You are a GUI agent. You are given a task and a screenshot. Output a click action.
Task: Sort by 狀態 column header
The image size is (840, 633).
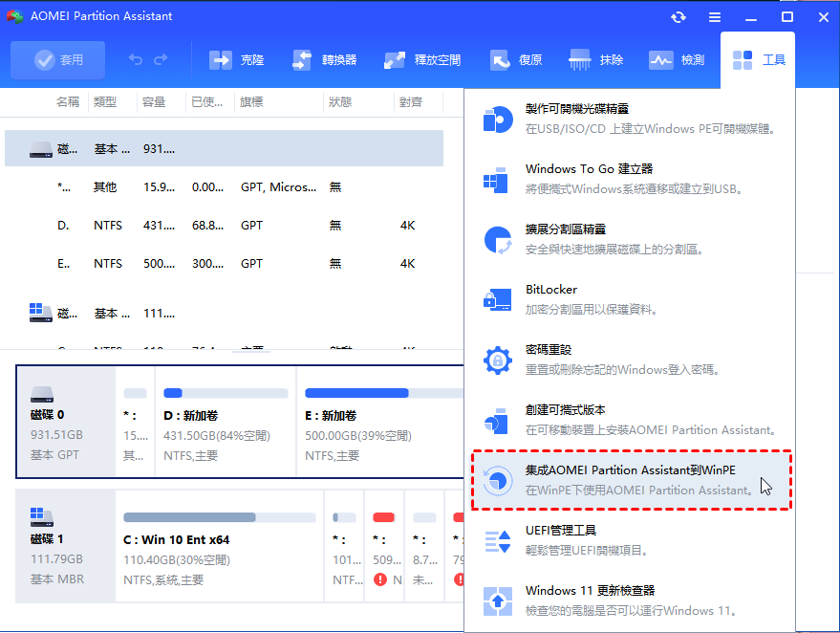click(x=340, y=102)
